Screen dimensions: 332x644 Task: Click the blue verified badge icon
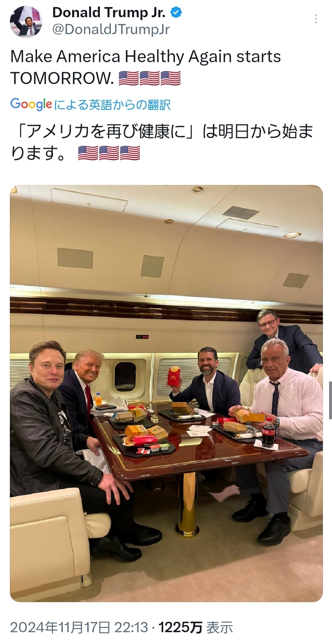click(176, 13)
